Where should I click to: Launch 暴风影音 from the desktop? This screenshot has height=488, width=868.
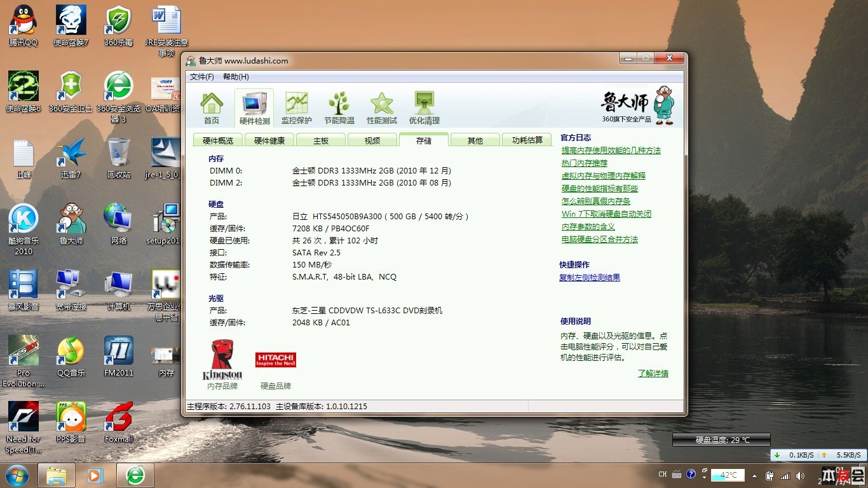(x=24, y=290)
